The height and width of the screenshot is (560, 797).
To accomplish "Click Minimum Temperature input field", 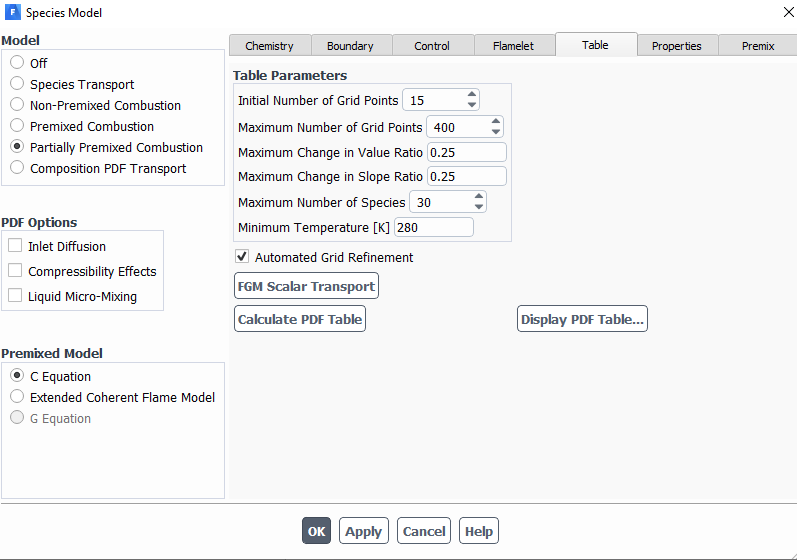I will [x=433, y=227].
